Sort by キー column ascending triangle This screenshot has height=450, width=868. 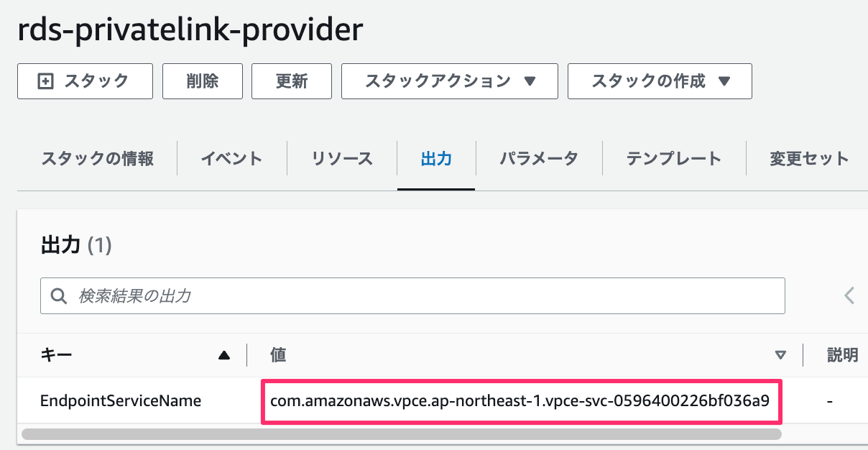[x=224, y=355]
